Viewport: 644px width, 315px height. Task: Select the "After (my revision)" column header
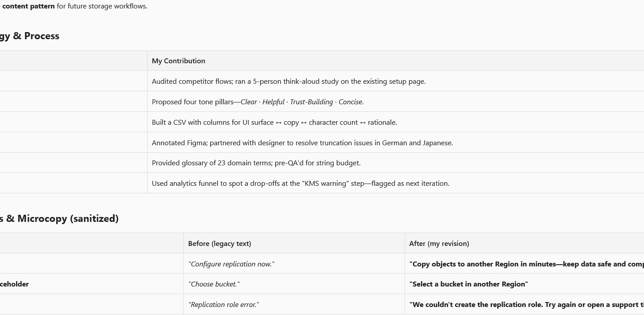(x=439, y=244)
